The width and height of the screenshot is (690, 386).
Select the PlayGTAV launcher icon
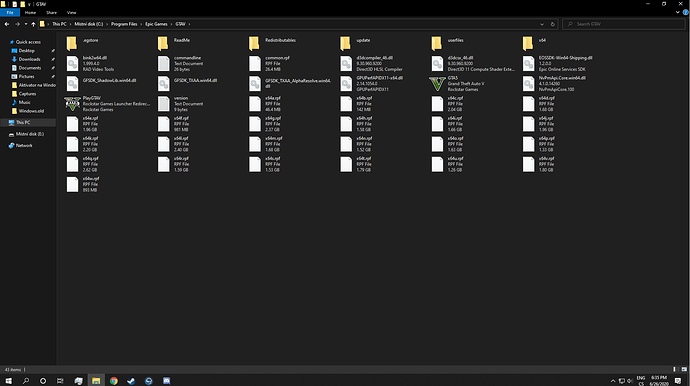72,104
